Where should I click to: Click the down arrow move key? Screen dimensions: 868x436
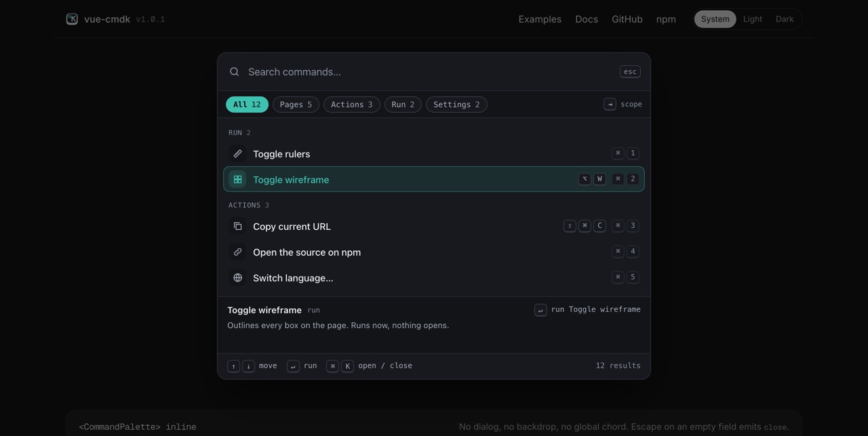248,366
